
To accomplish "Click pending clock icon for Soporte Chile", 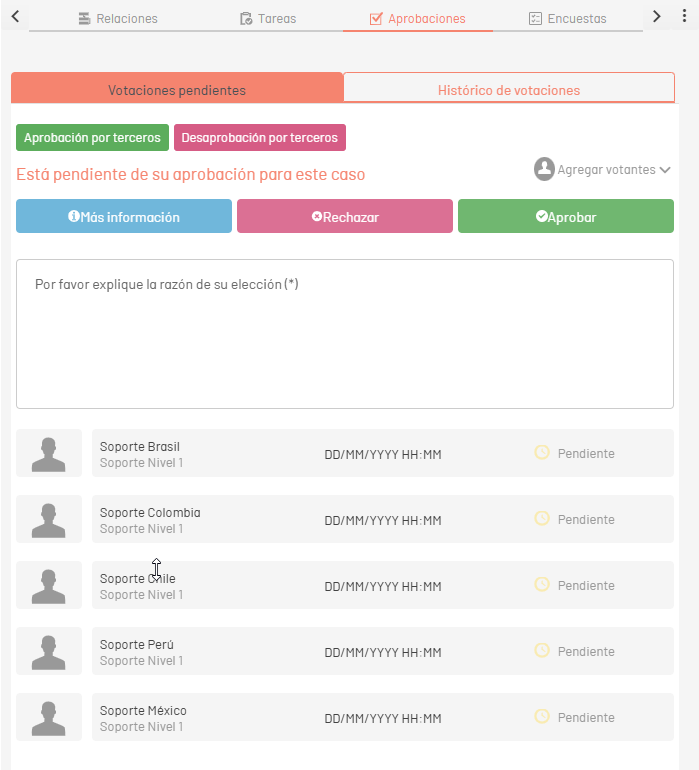I will click(x=542, y=584).
